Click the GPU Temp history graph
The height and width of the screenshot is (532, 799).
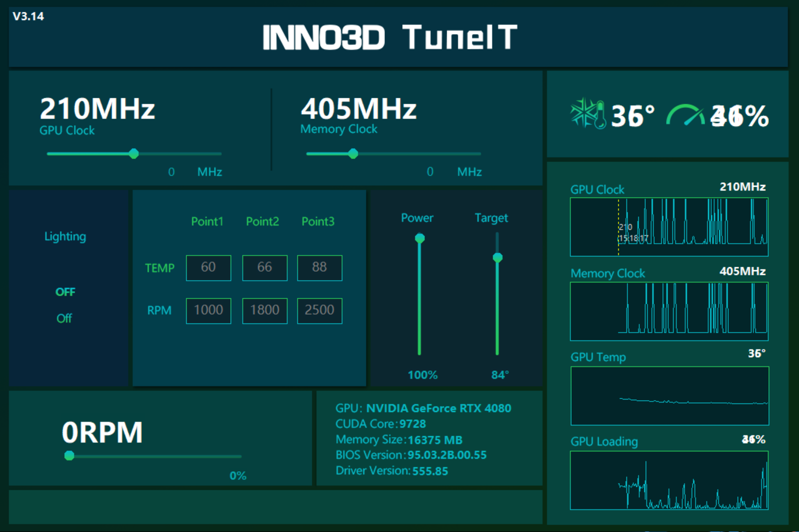tap(670, 396)
